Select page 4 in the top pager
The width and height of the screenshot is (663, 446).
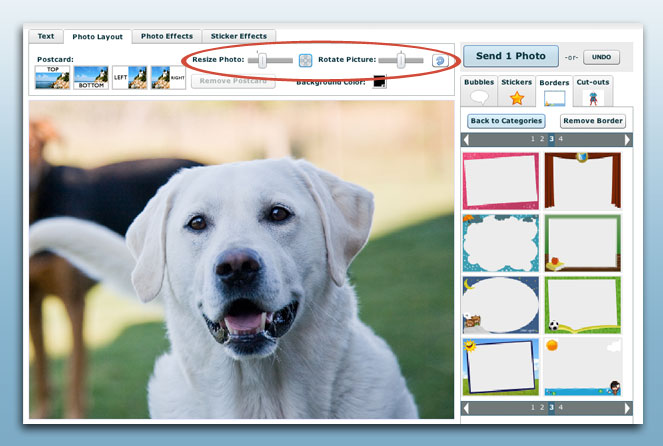(x=561, y=139)
